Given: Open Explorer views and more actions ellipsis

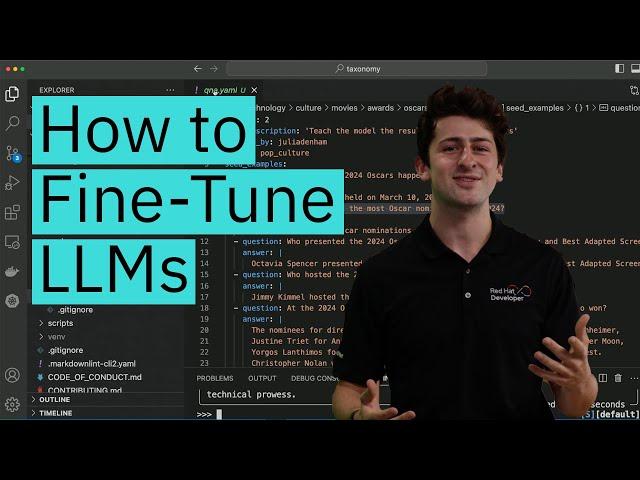Looking at the screenshot, I should [x=170, y=90].
